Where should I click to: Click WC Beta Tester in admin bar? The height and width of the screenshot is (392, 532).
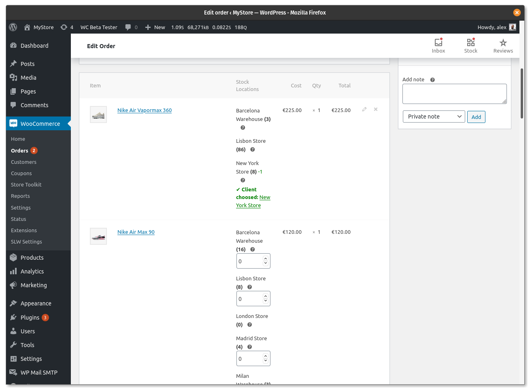click(x=99, y=27)
